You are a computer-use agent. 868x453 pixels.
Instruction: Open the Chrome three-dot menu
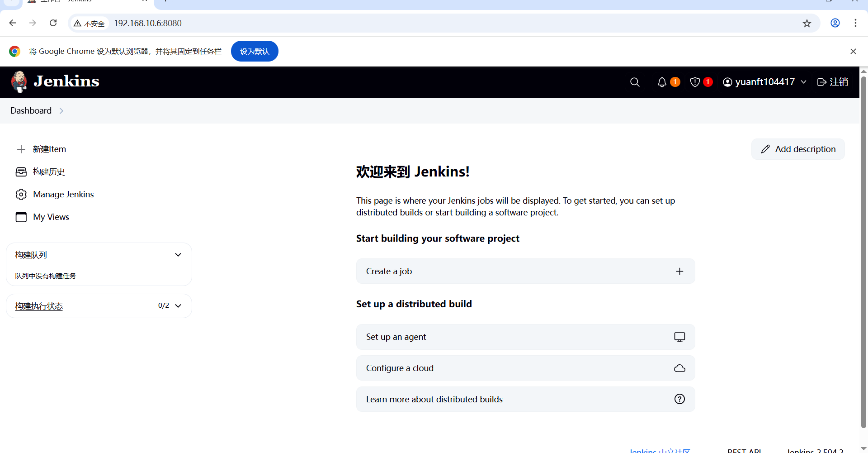[855, 23]
